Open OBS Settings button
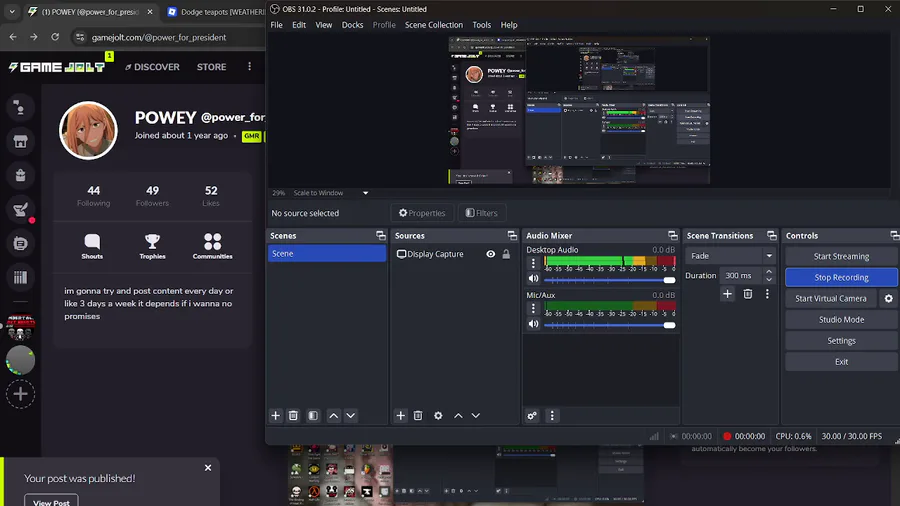The image size is (900, 506). pyautogui.click(x=841, y=341)
